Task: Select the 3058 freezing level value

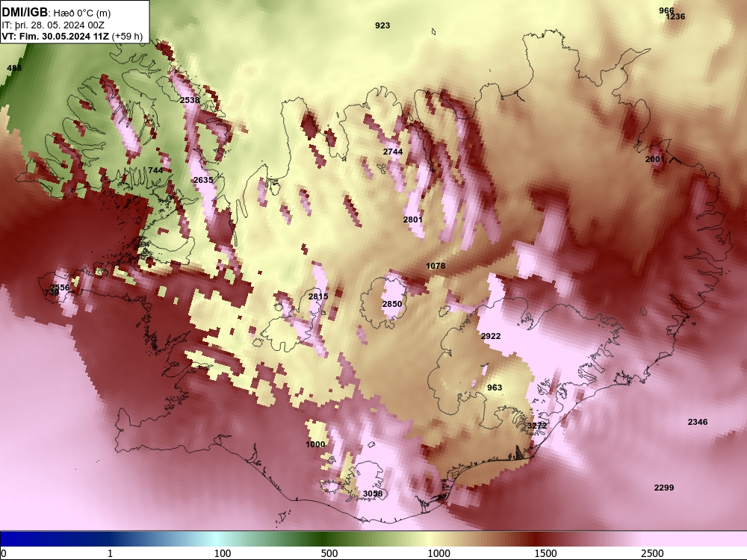Action: click(373, 494)
